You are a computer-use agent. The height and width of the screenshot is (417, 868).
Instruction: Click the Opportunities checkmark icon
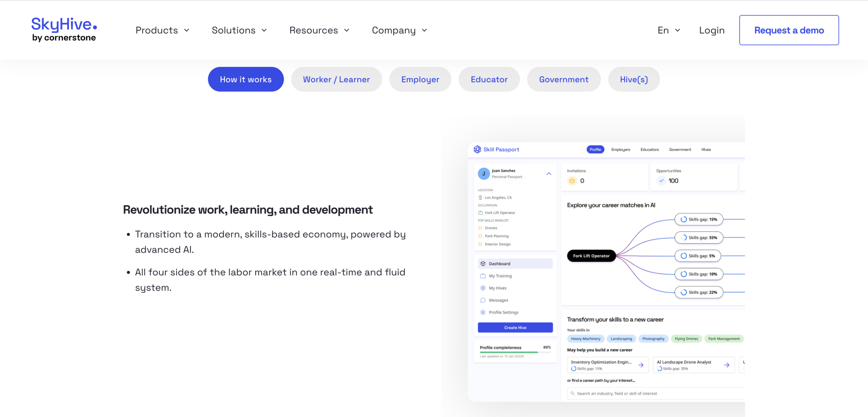point(661,181)
